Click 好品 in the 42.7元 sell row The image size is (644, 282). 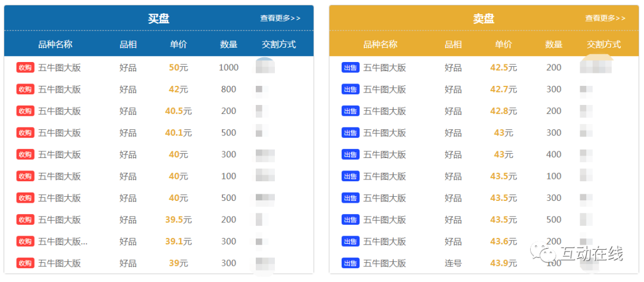[x=453, y=89]
